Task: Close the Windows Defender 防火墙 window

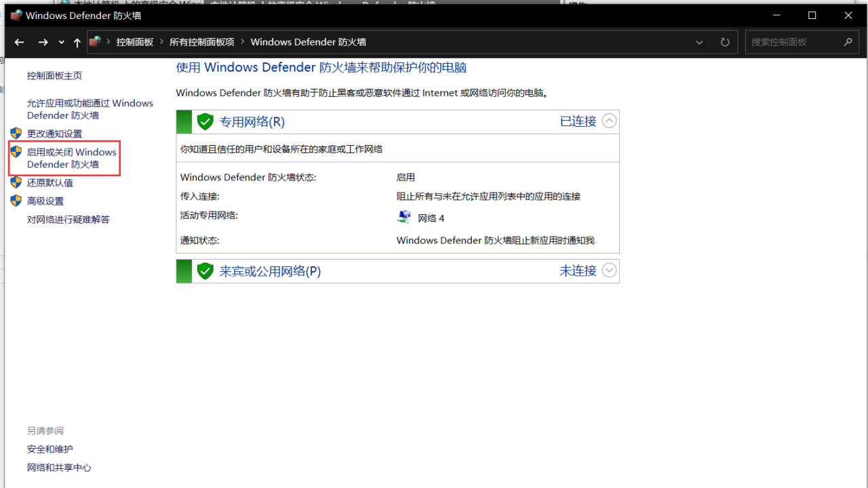Action: pos(848,15)
